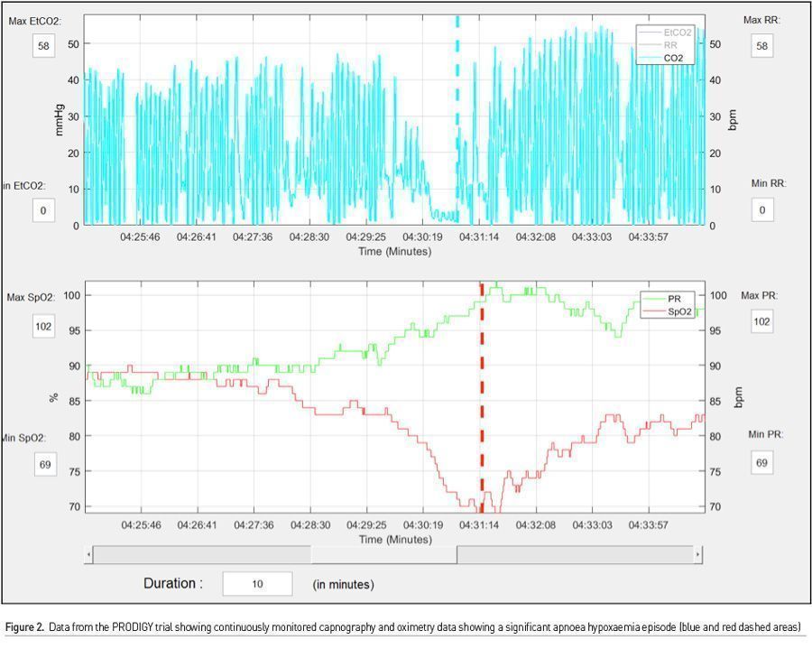Image resolution: width=812 pixels, height=649 pixels.
Task: Select the Max EtCO2 value box
Action: [43, 46]
